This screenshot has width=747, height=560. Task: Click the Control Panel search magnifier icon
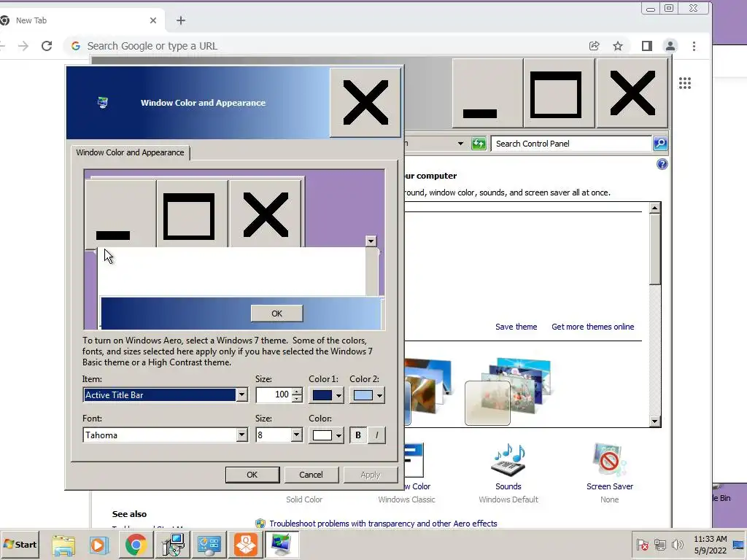[x=660, y=144]
